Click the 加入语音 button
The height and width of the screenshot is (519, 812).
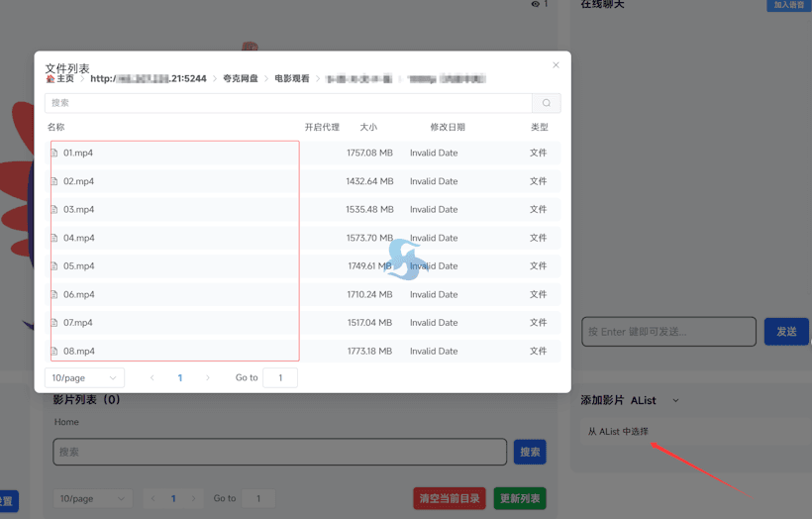coord(788,5)
